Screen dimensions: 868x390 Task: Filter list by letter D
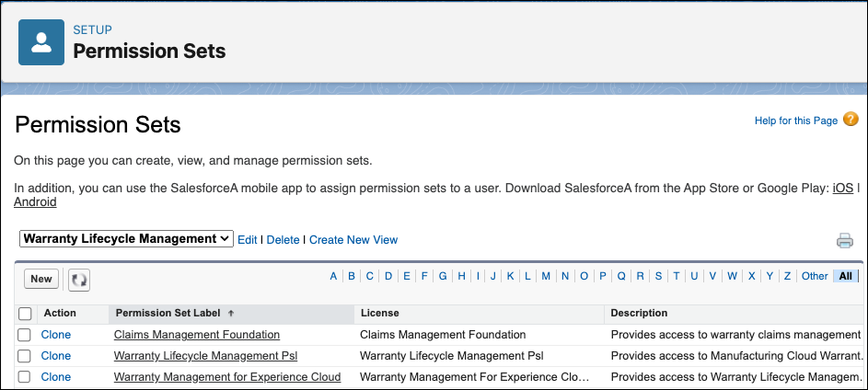coord(388,276)
